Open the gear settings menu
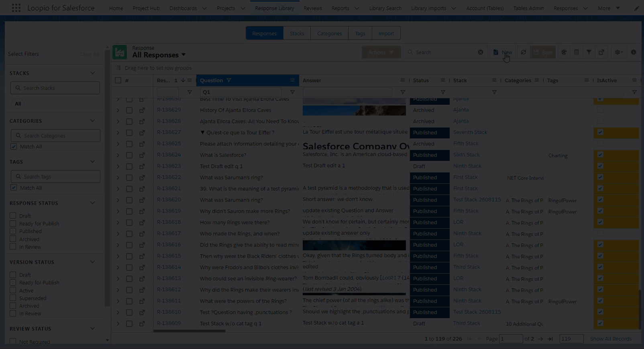Screen dimensions: 644x349 619,52
